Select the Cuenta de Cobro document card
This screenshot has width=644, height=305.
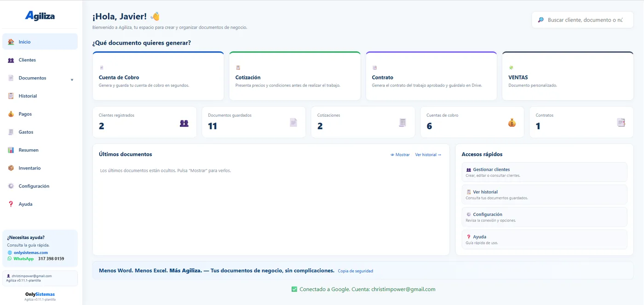click(x=158, y=76)
